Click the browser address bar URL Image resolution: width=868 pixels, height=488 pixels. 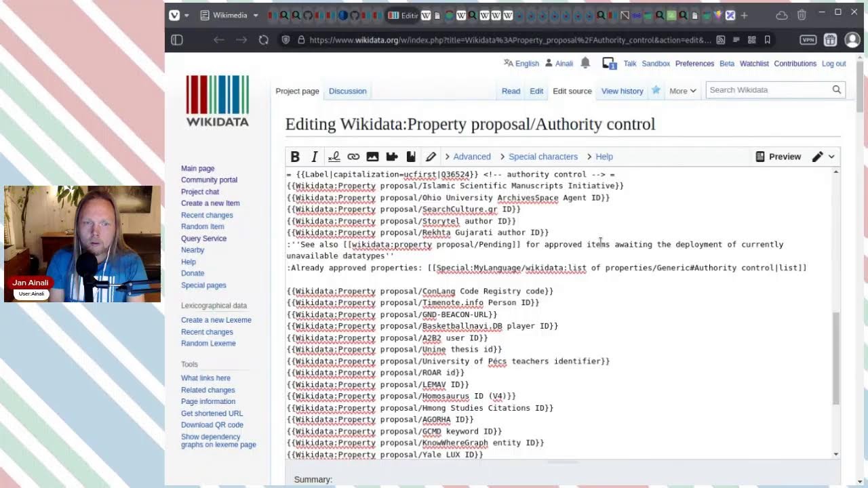pyautogui.click(x=510, y=40)
